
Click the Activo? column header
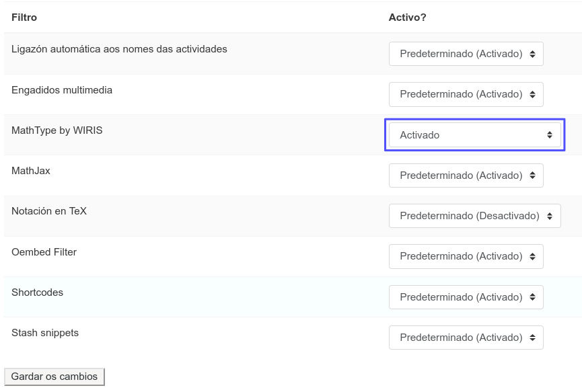coord(407,17)
